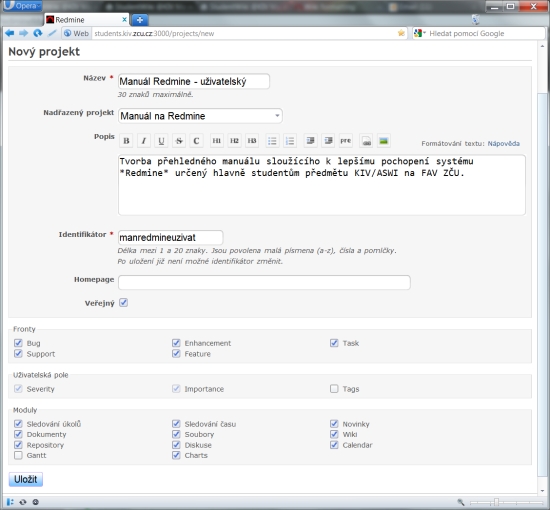Reload the page in Opera
The width and height of the screenshot is (550, 510).
tap(38, 33)
